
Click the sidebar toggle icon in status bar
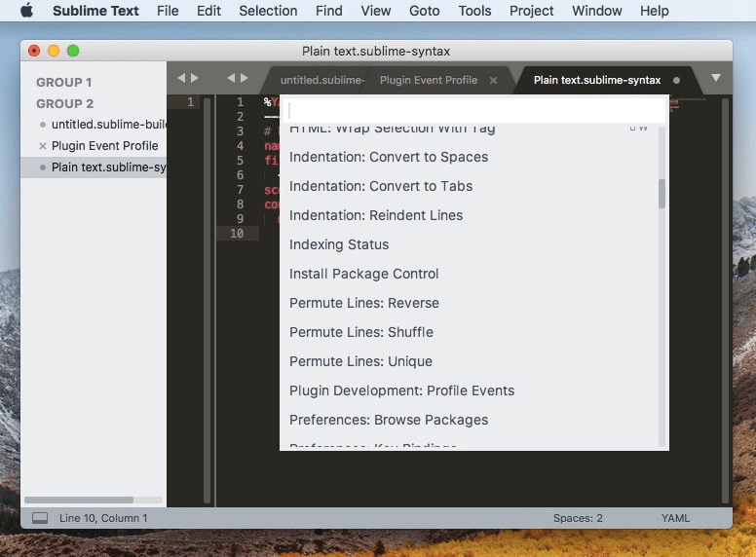(40, 518)
